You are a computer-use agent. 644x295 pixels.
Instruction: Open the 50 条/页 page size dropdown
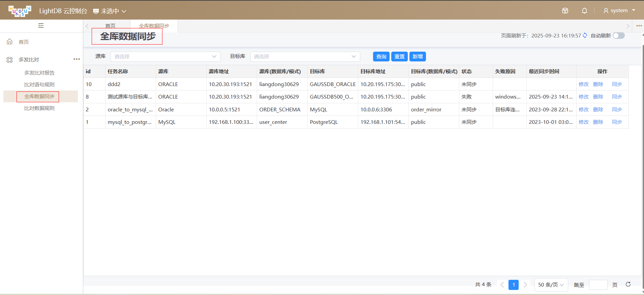(551, 285)
